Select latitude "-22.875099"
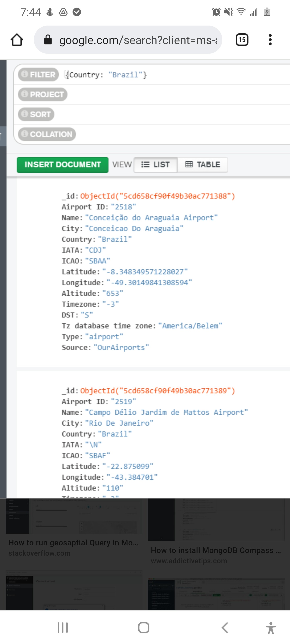 click(128, 466)
